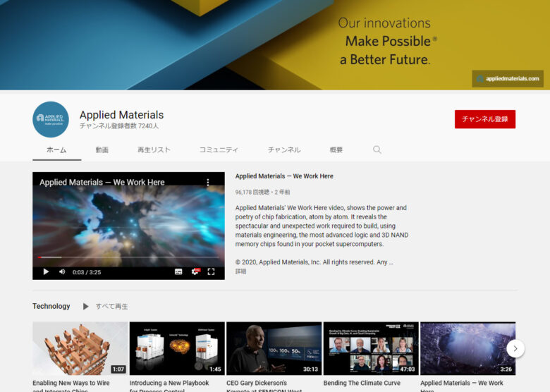Play the We Work Here video
This screenshot has height=392, width=550.
[46, 271]
